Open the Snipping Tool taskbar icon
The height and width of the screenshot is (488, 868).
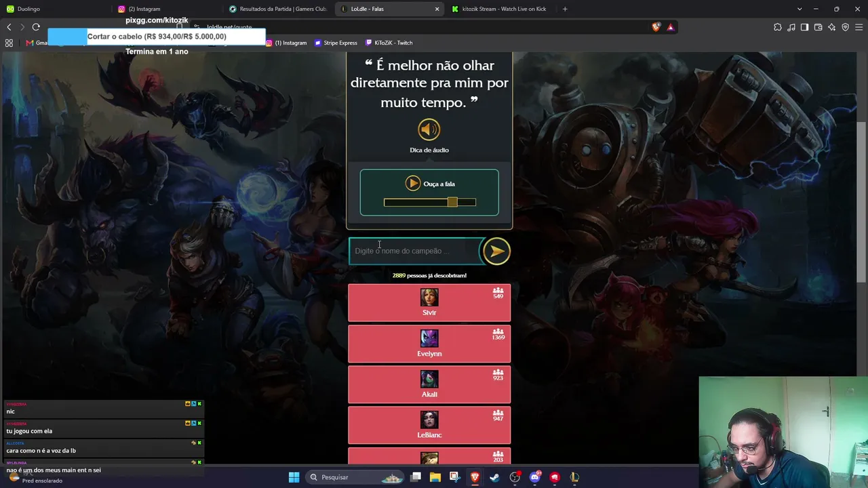454,477
